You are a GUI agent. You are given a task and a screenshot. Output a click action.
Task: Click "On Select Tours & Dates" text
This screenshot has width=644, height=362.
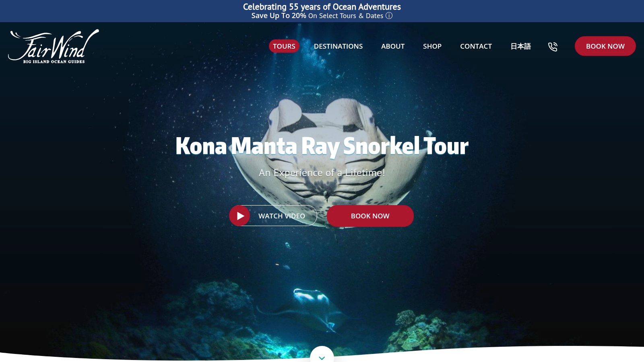(x=346, y=16)
